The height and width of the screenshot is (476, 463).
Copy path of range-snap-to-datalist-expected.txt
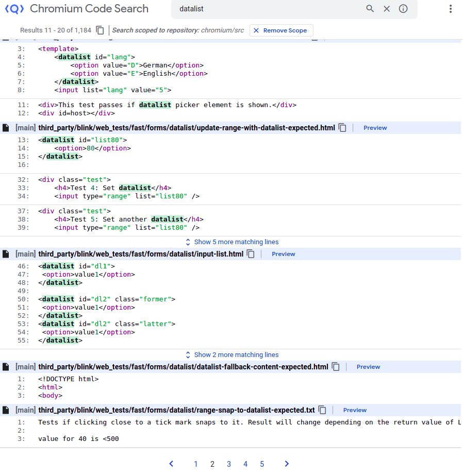point(322,410)
